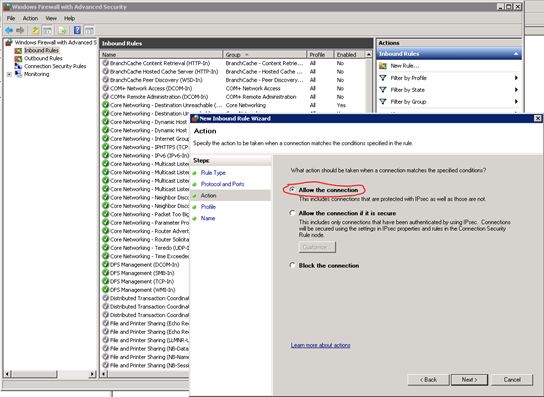Select Outbound Rules in the tree
The width and height of the screenshot is (544, 397).
[x=43, y=58]
